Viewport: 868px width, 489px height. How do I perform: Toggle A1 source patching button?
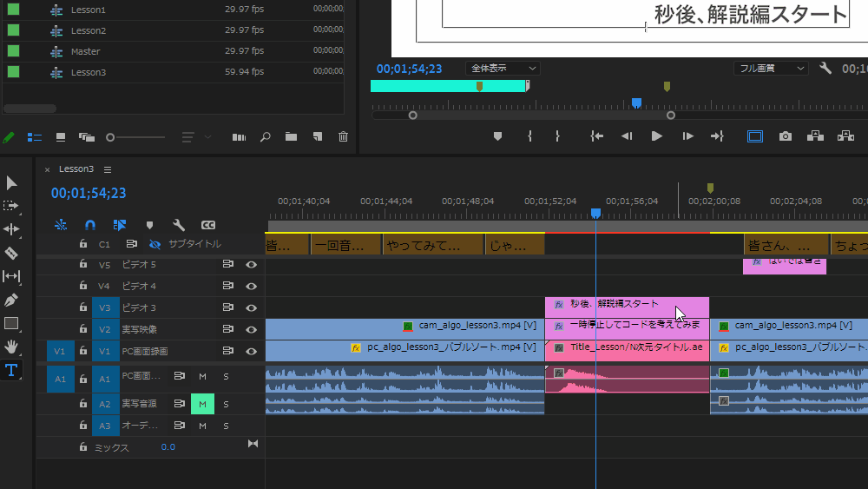(x=61, y=379)
